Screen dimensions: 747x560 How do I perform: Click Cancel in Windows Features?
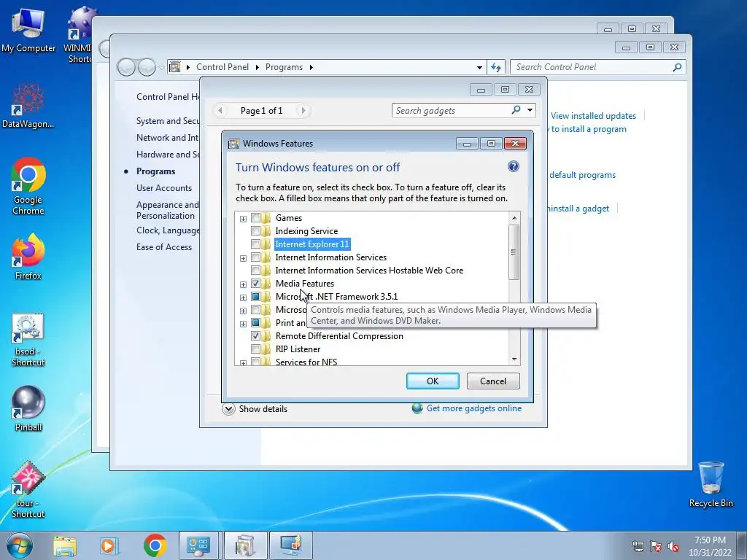[x=493, y=381]
